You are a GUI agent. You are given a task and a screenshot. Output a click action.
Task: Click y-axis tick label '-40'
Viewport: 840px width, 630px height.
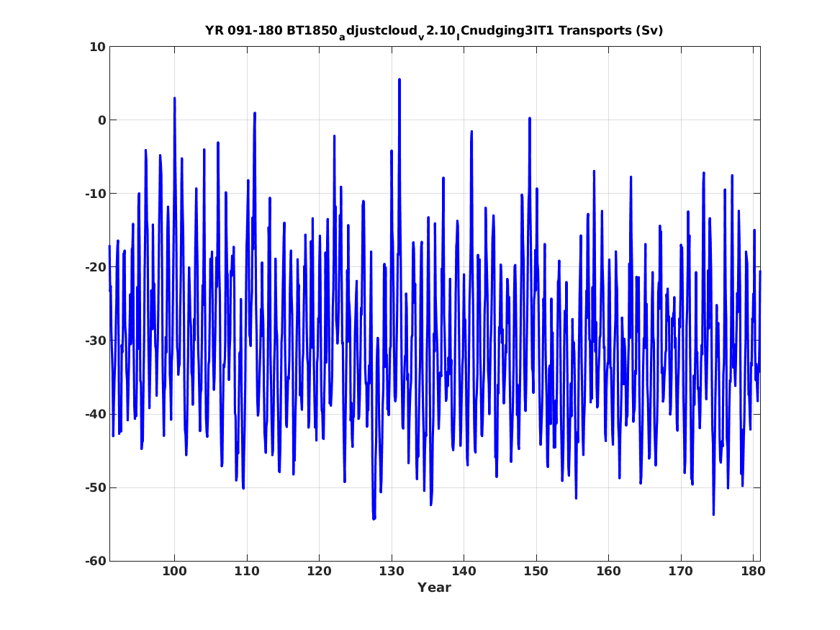[95, 414]
